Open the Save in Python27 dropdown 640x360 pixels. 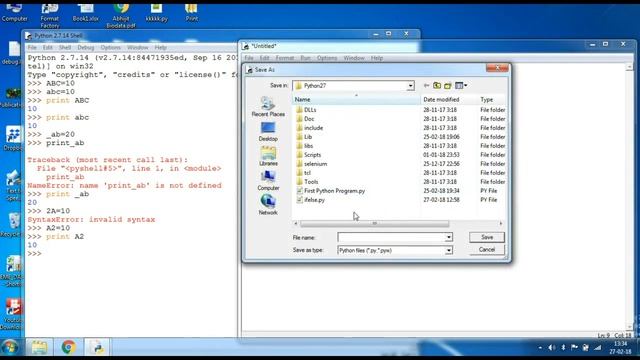click(410, 86)
